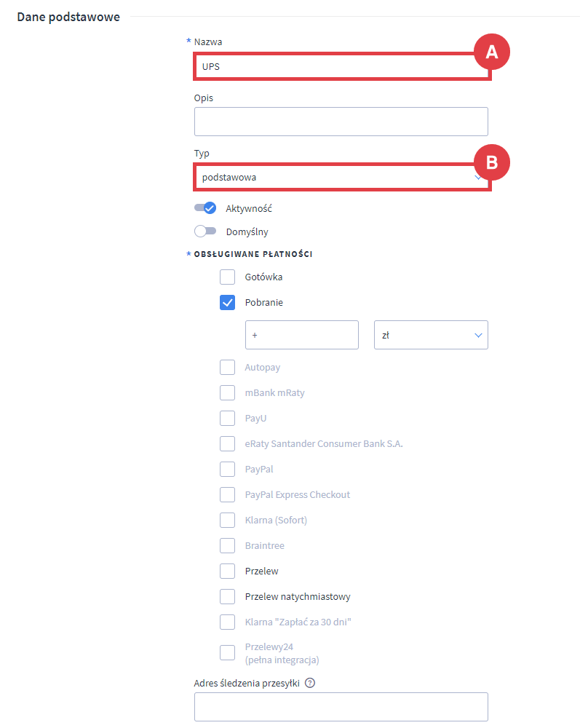Uncheck the Pobranie payment checkbox

click(227, 302)
